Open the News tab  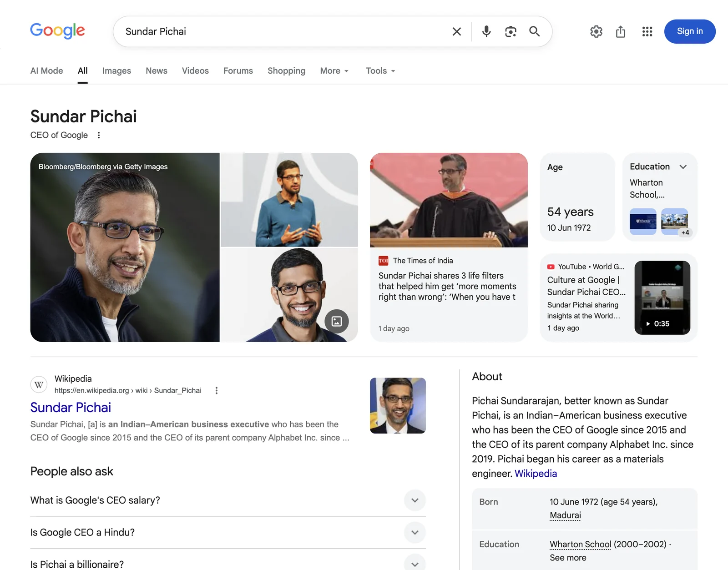157,71
